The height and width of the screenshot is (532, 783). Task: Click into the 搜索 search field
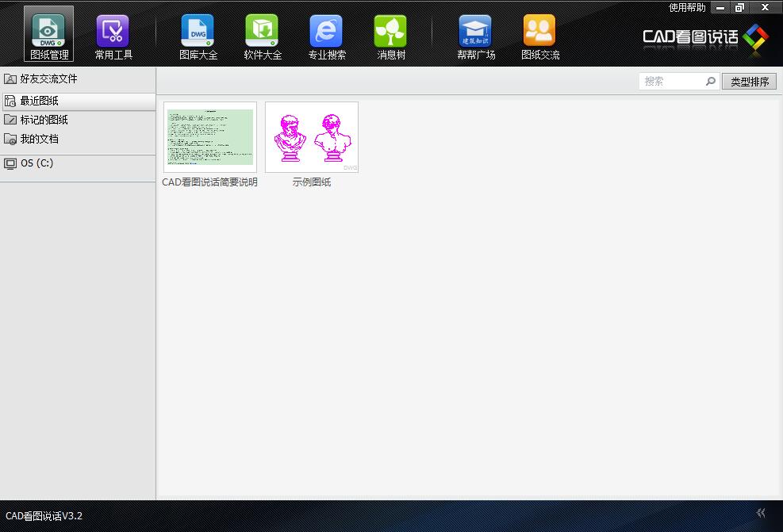[678, 81]
